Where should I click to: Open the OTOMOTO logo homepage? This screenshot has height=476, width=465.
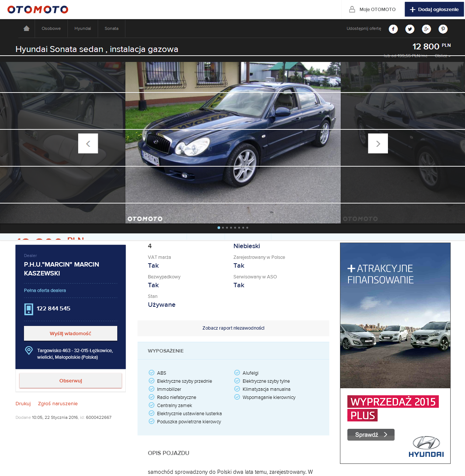pos(38,10)
